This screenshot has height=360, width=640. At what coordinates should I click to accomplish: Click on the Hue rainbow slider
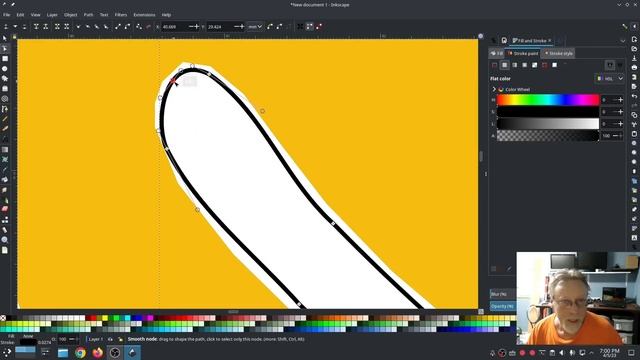[x=548, y=100]
